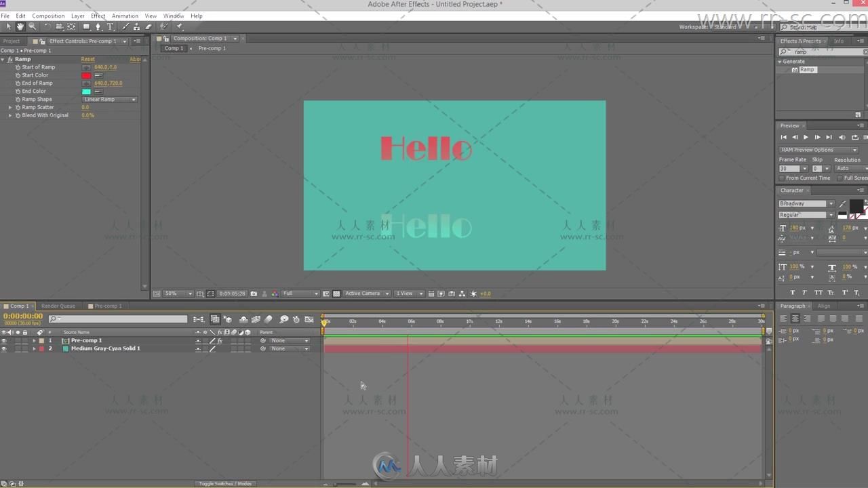Open the Composition menu
This screenshot has width=868, height=488.
tap(48, 16)
